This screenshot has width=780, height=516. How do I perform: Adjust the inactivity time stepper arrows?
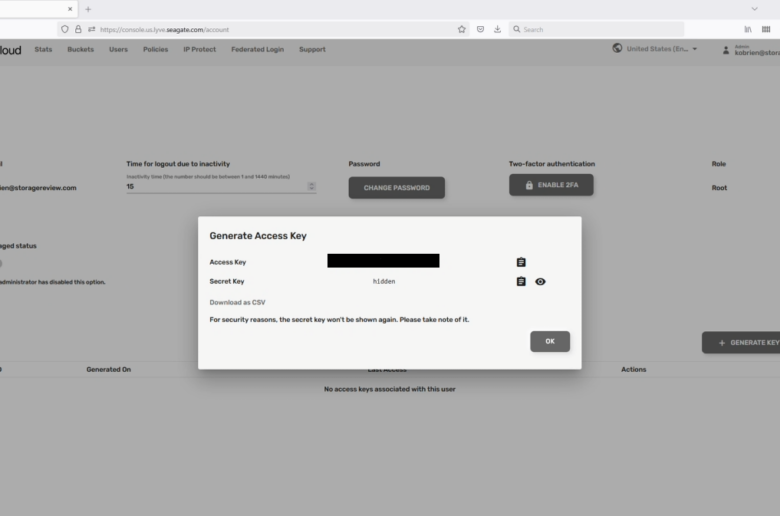pos(311,186)
